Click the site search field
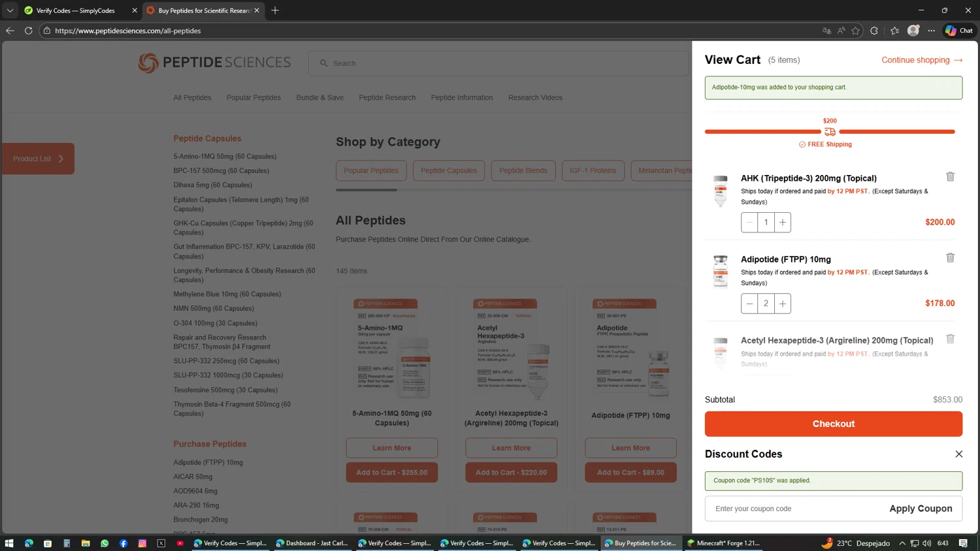Screen dimensions: 980x551 [499, 63]
